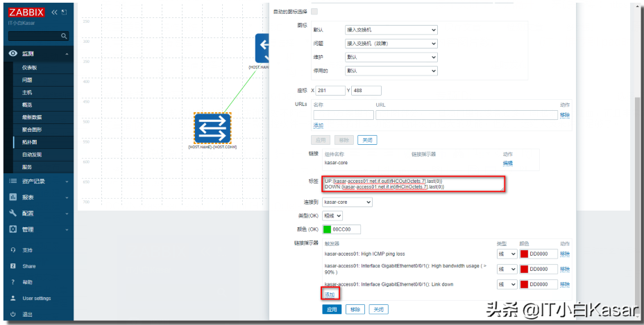Click the Z icon for Share
This screenshot has width=644, height=325.
click(x=13, y=266)
